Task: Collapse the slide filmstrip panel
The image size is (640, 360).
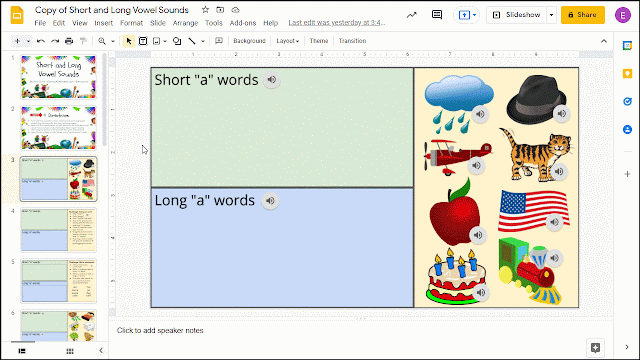Action: pos(101,350)
